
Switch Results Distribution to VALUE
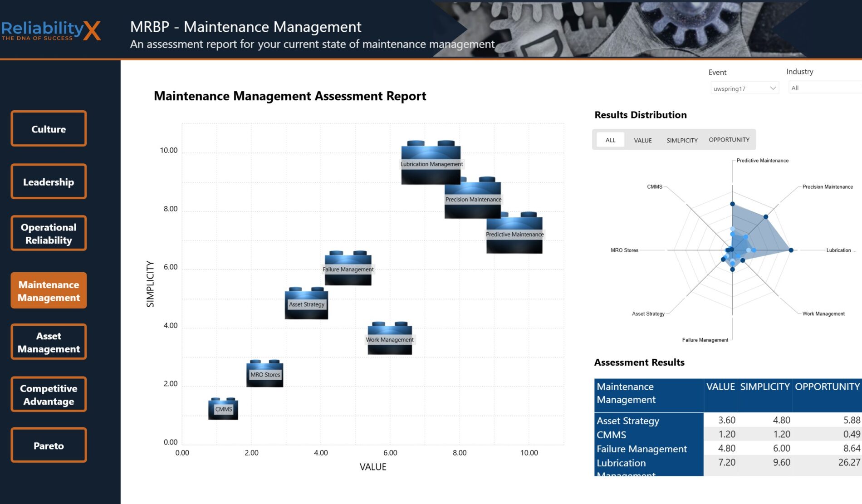[642, 140]
